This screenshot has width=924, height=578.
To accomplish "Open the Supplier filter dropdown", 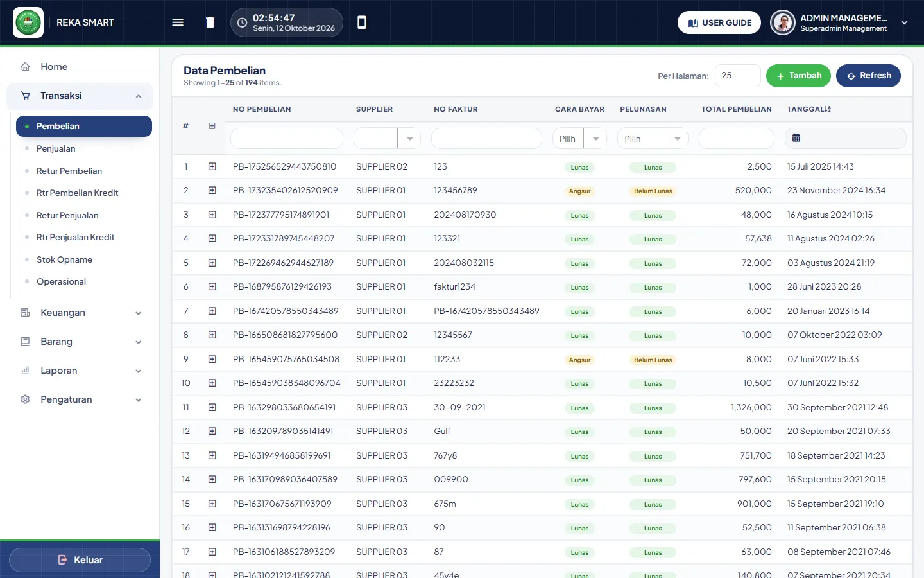I will 387,138.
